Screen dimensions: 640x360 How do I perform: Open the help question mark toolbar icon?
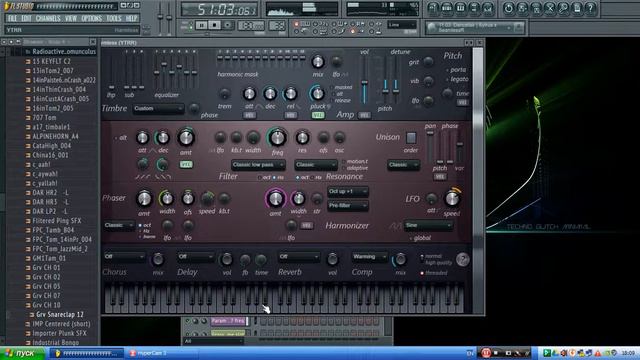pyautogui.click(x=591, y=8)
